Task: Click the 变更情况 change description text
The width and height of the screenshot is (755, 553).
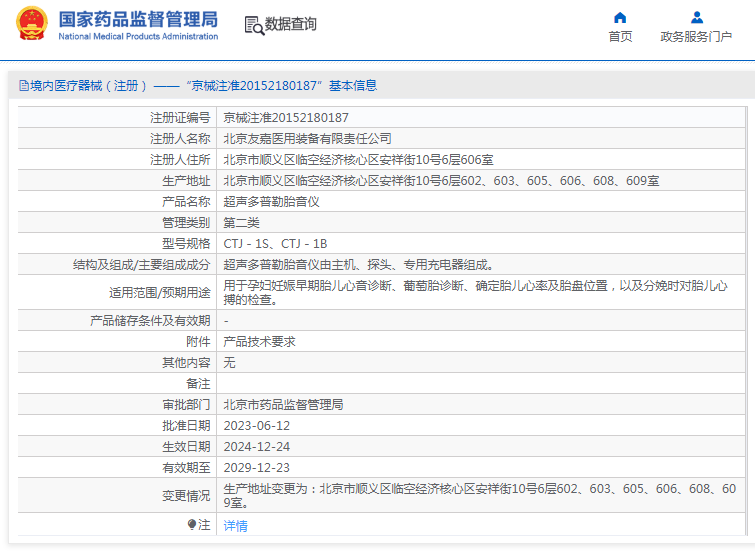Action: pos(480,495)
